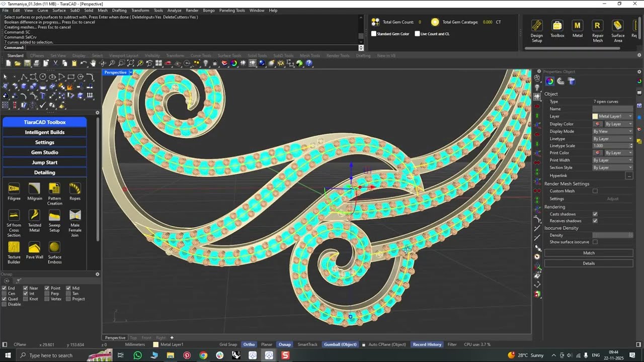This screenshot has width=644, height=362.
Task: Toggle Live Count and CL checkbox
Action: coord(417,34)
